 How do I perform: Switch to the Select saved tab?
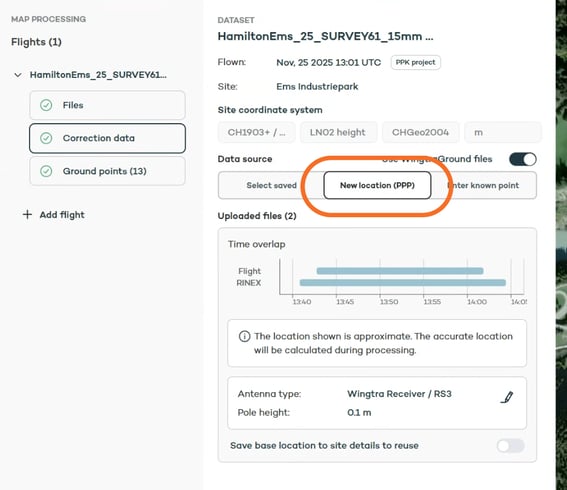[x=271, y=185]
